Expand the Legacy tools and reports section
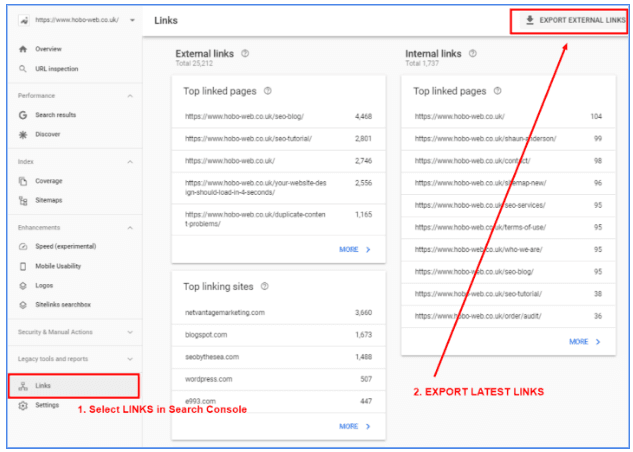 click(x=130, y=359)
